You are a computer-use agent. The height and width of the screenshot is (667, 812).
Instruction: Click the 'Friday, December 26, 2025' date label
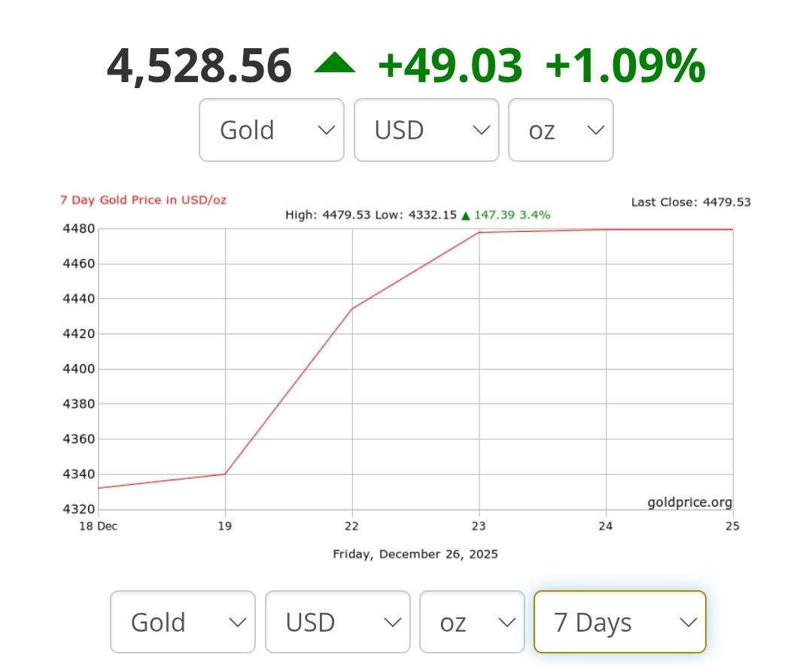(415, 554)
